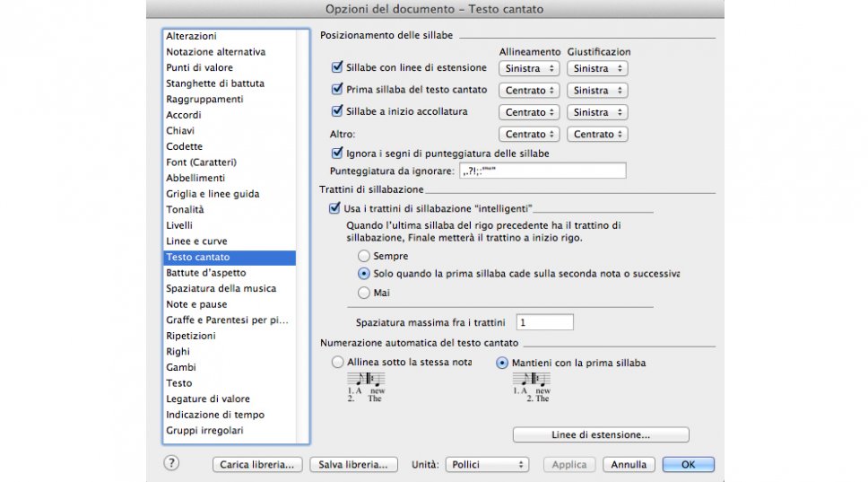Switch to 'Note e pause' category

coord(196,304)
